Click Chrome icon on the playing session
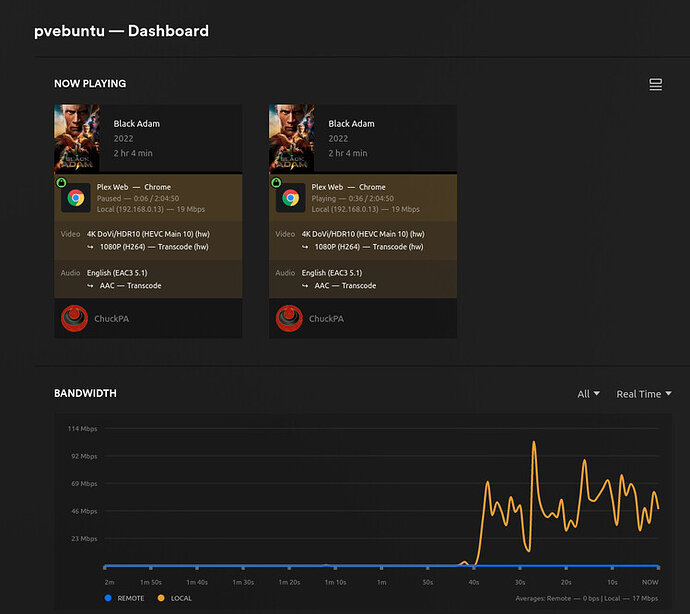690x614 pixels. point(290,198)
